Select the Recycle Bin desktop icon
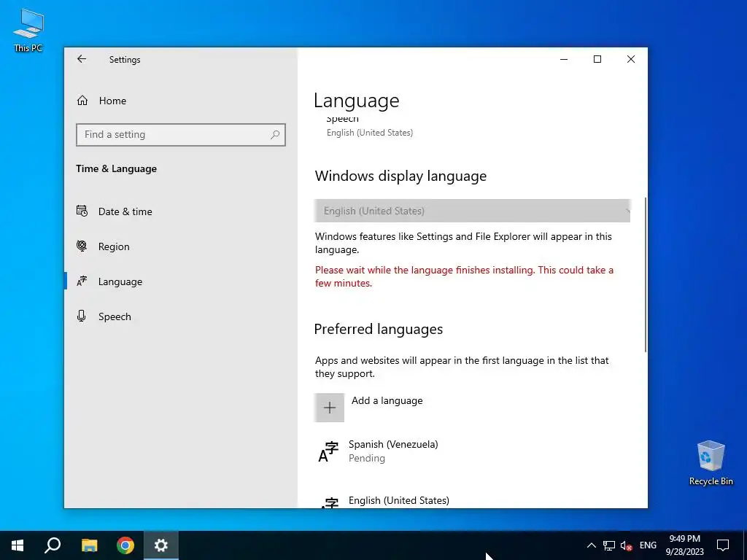 coord(711,463)
